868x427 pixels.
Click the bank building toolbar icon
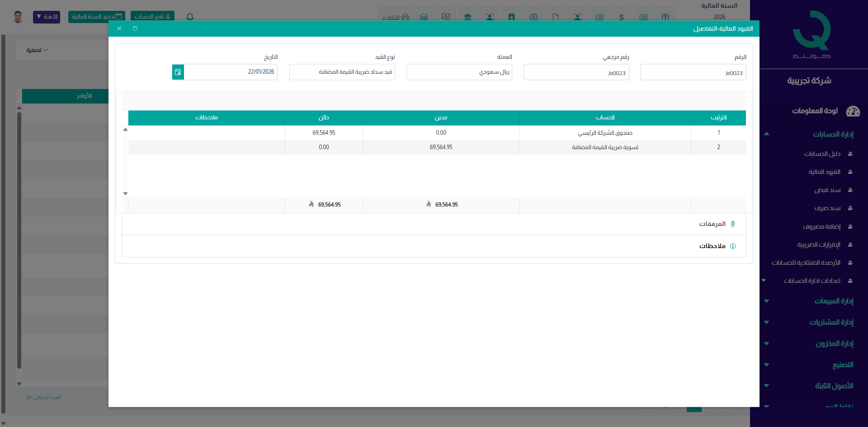(467, 17)
